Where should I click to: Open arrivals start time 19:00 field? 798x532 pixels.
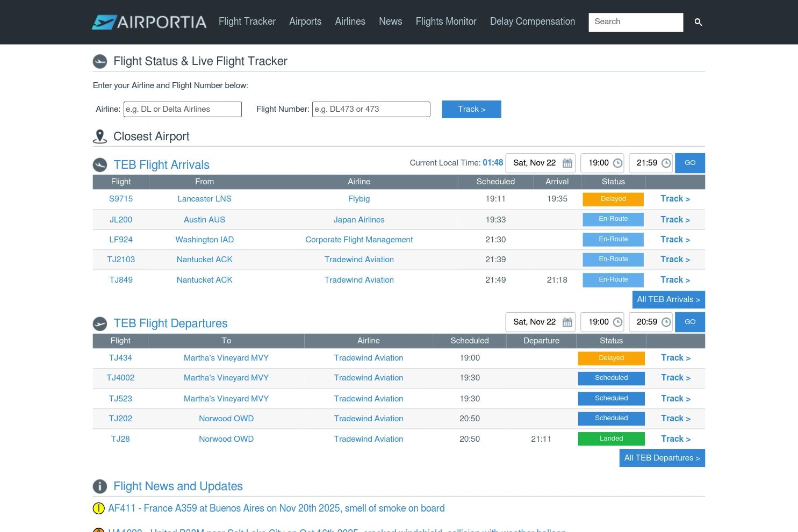pos(602,163)
